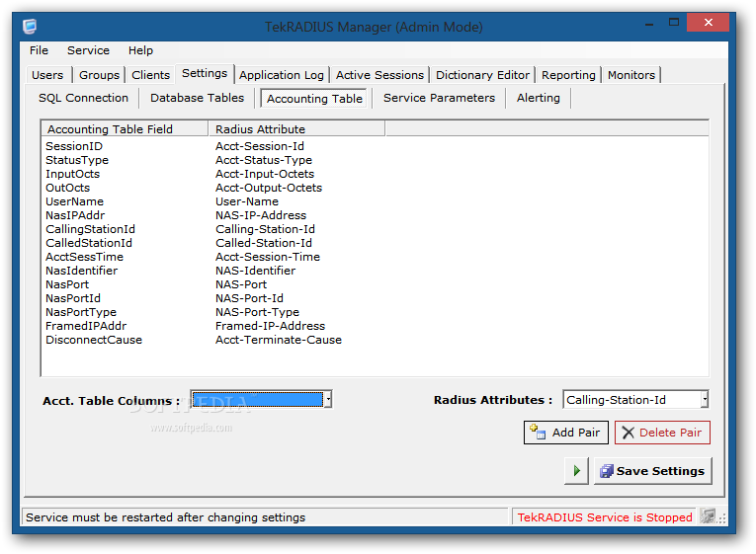
Task: Open the Database Tables sub-tab
Action: pos(198,98)
